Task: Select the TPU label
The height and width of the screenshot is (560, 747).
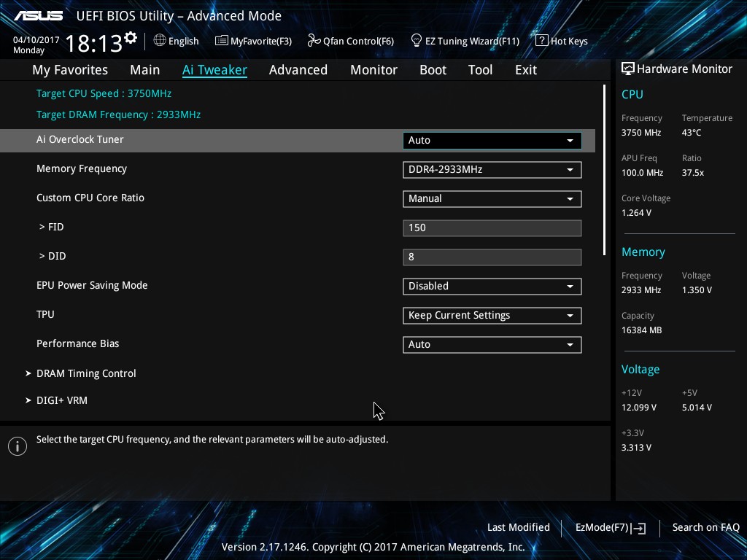Action: click(45, 314)
